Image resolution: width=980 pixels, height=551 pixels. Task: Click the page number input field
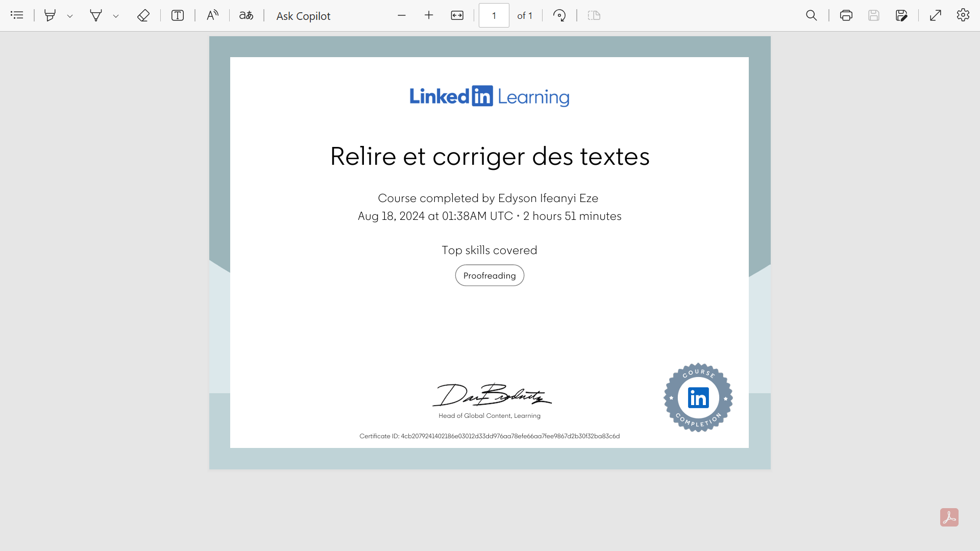pos(494,15)
